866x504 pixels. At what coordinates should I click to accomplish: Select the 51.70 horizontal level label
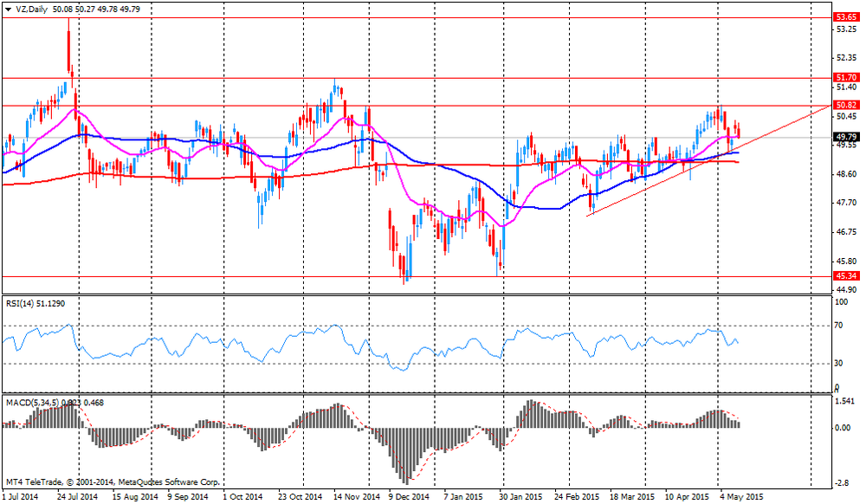click(846, 78)
